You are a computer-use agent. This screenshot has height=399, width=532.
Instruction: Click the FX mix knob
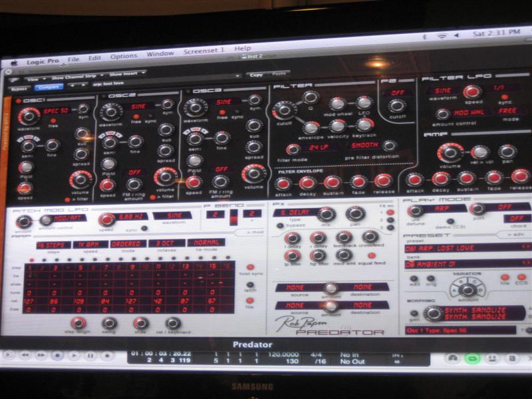click(327, 214)
